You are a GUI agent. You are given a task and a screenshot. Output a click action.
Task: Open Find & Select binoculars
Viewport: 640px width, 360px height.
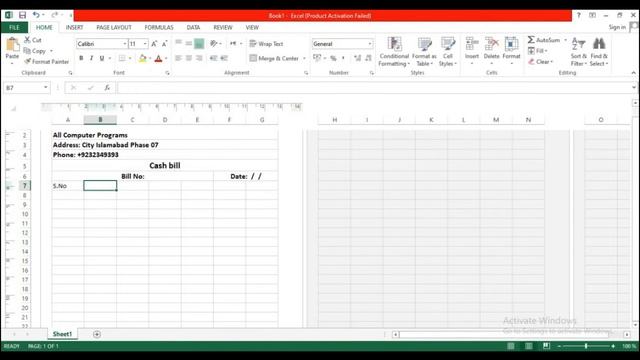tap(599, 52)
